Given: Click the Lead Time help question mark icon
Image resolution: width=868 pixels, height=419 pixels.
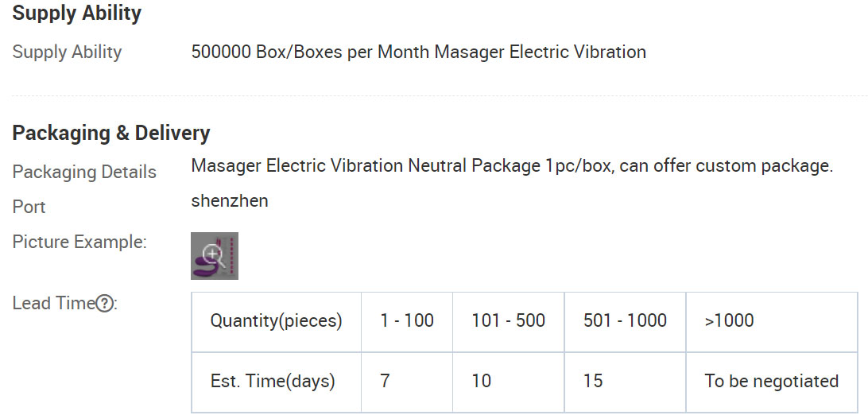Looking at the screenshot, I should (x=104, y=304).
